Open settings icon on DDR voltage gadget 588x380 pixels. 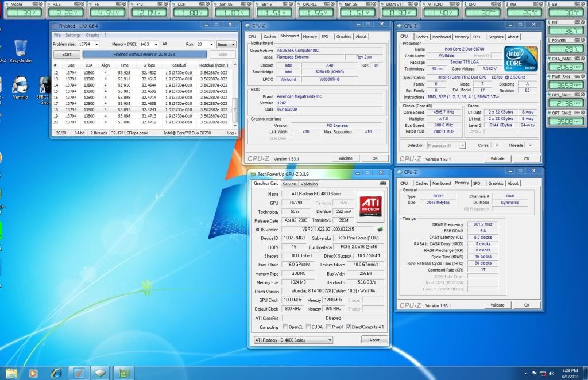[202, 4]
